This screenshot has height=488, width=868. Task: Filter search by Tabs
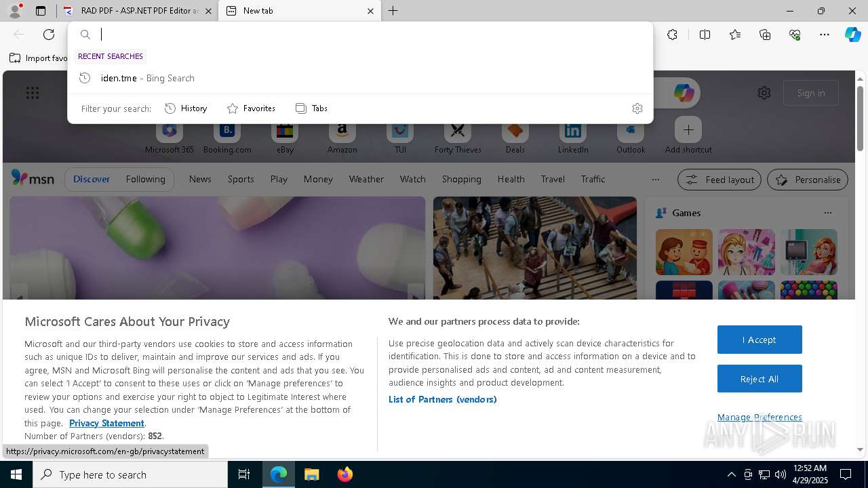311,108
